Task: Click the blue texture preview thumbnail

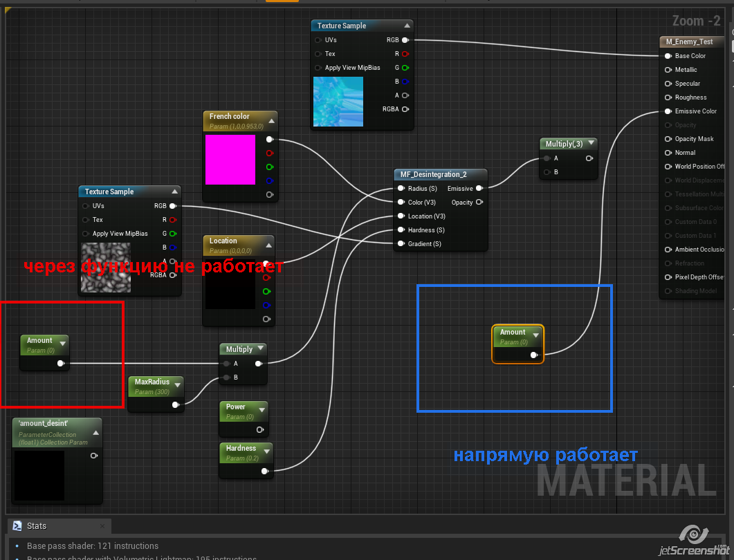Action: (338, 101)
